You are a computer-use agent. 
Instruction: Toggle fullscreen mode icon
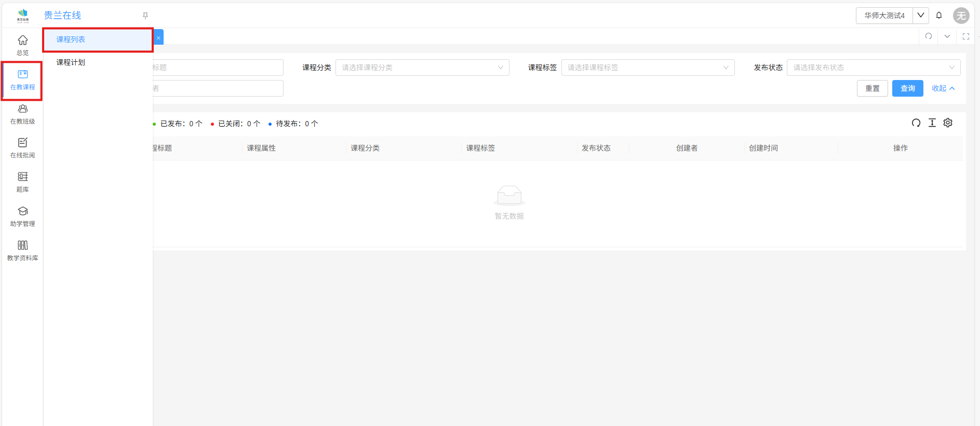pos(966,36)
